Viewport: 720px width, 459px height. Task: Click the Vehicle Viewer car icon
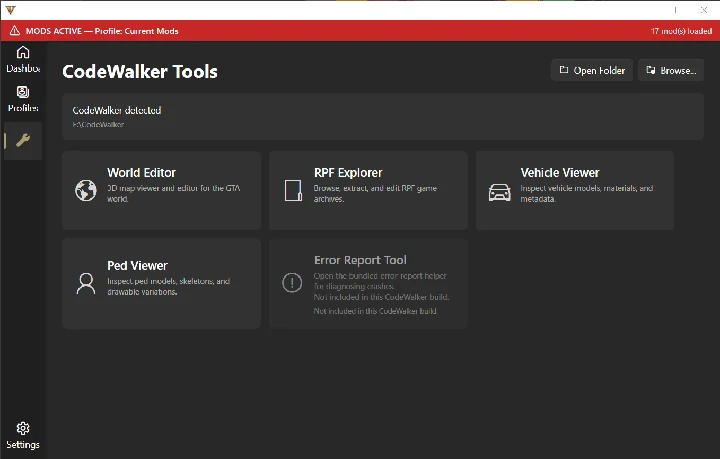tap(500, 192)
